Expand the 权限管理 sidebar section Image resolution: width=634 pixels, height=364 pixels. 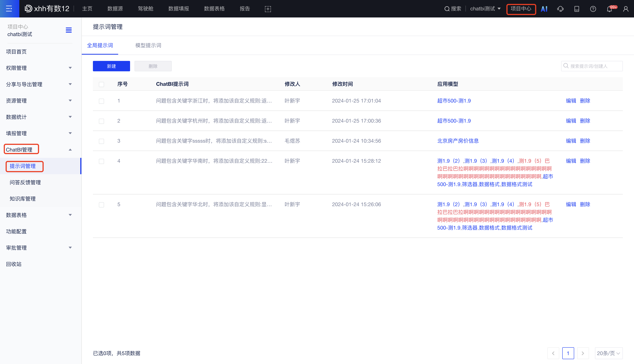tap(39, 68)
